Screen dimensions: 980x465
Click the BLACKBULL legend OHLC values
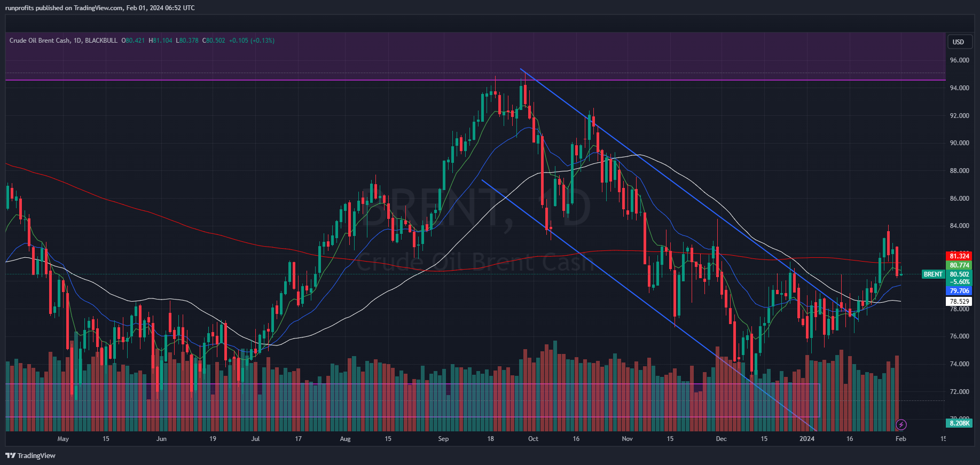pos(198,41)
